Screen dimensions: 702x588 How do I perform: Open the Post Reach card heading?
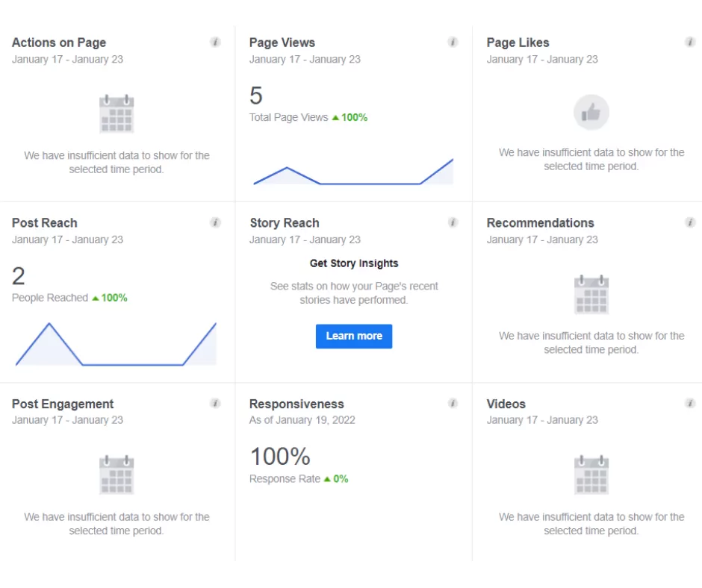pyautogui.click(x=44, y=222)
